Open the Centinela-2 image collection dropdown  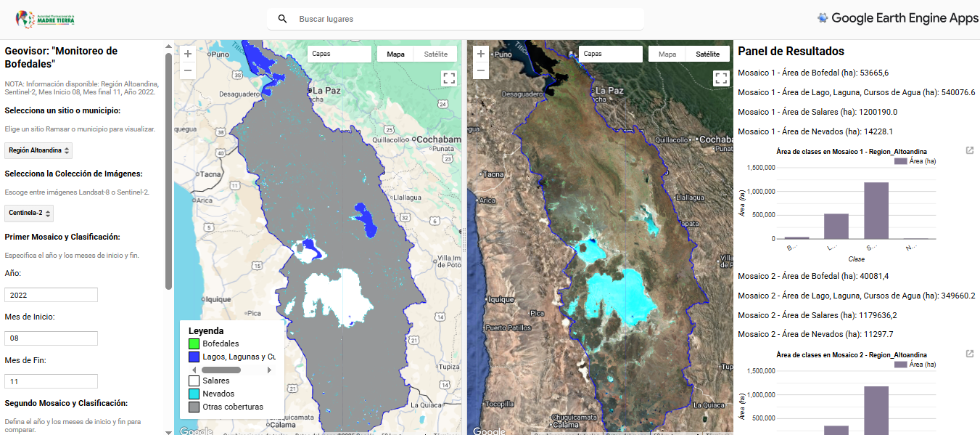pos(29,214)
